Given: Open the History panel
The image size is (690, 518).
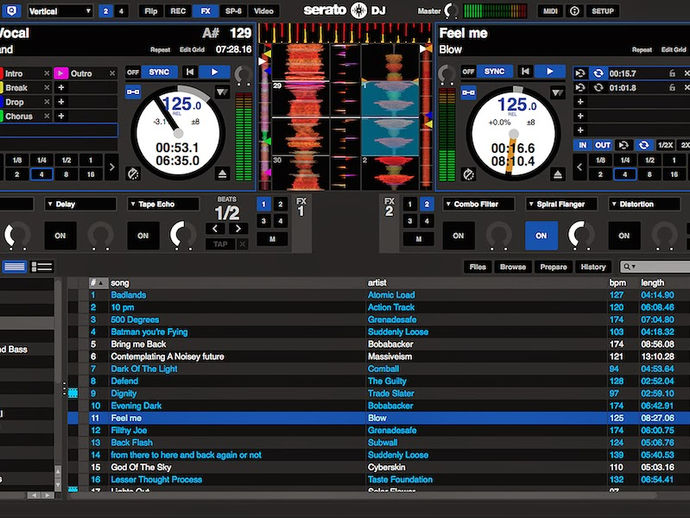Looking at the screenshot, I should click(x=593, y=267).
